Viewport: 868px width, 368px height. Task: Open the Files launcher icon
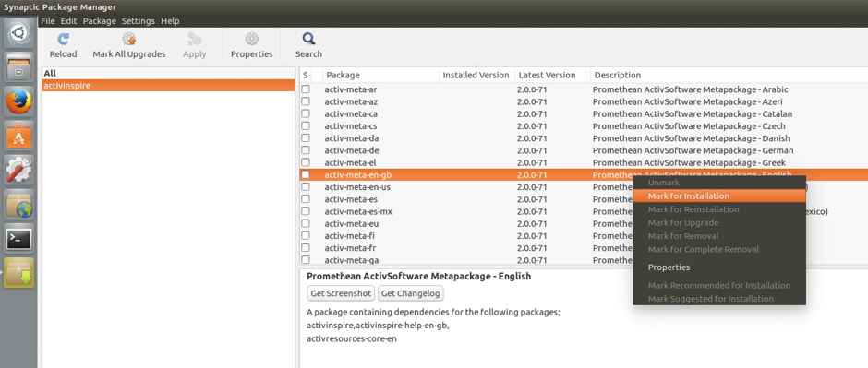tap(18, 67)
